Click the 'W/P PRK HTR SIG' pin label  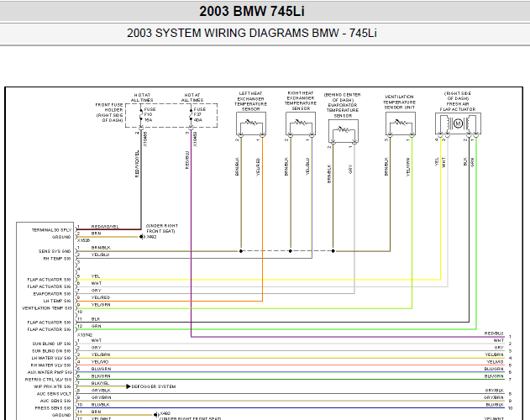(52, 386)
